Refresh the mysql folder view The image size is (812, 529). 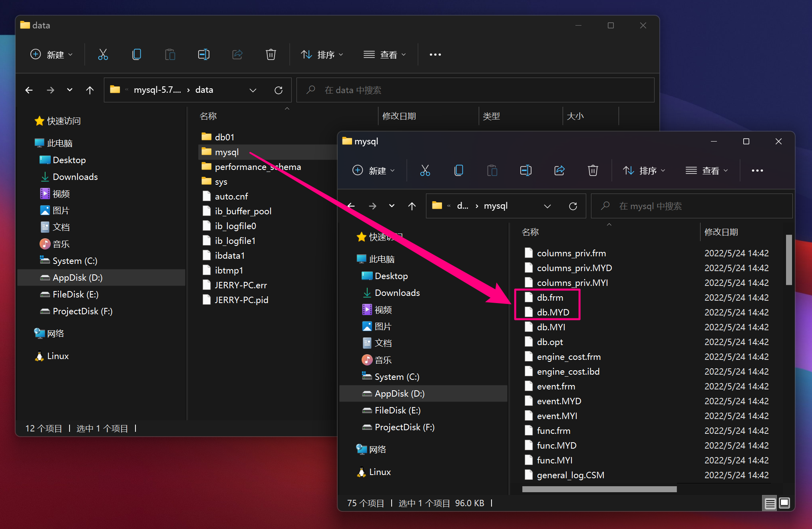tap(573, 206)
